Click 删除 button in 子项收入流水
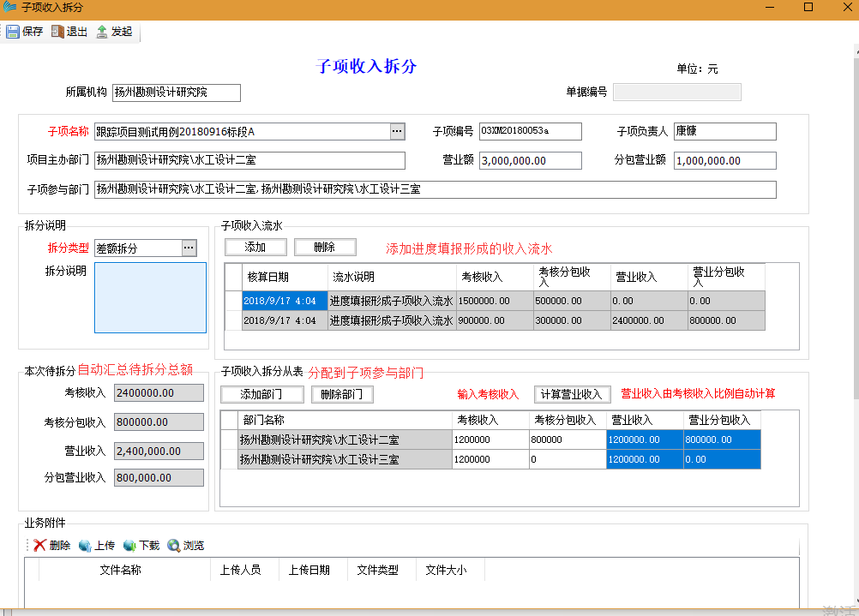This screenshot has height=616, width=859. (325, 248)
